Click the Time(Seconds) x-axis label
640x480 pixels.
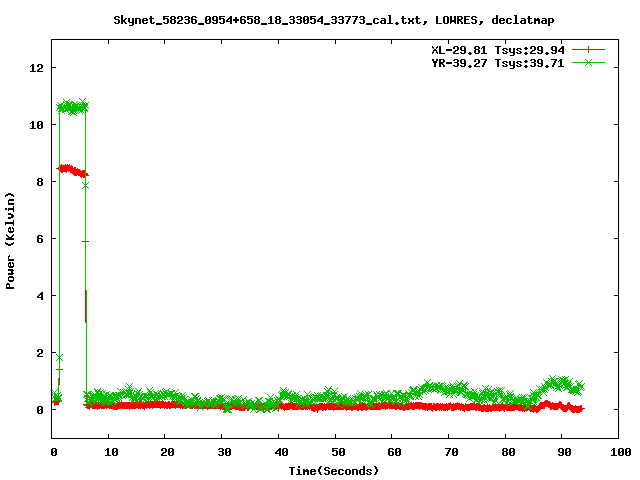[x=333, y=471]
